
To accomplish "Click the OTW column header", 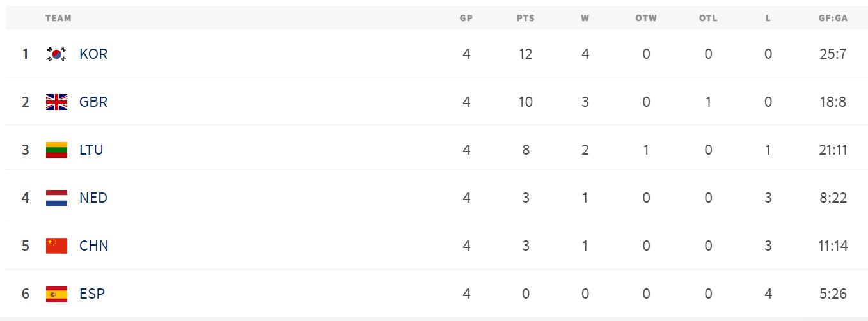I will click(646, 18).
